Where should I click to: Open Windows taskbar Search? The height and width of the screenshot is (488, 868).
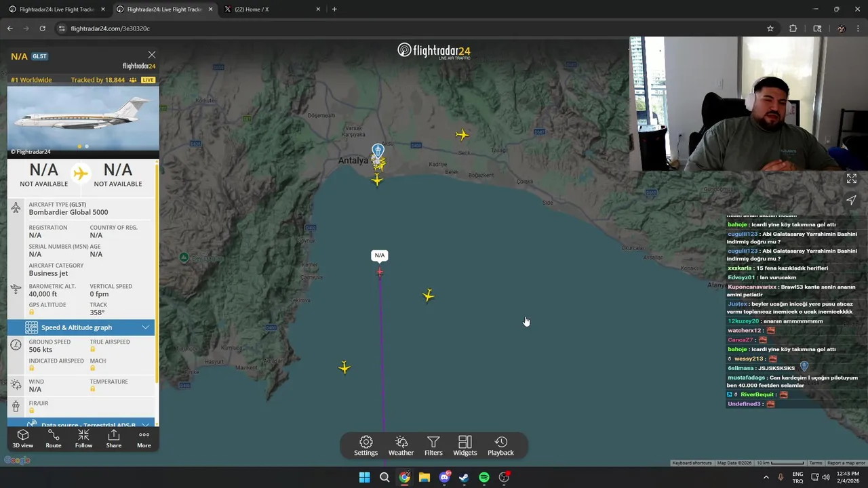coord(384,477)
